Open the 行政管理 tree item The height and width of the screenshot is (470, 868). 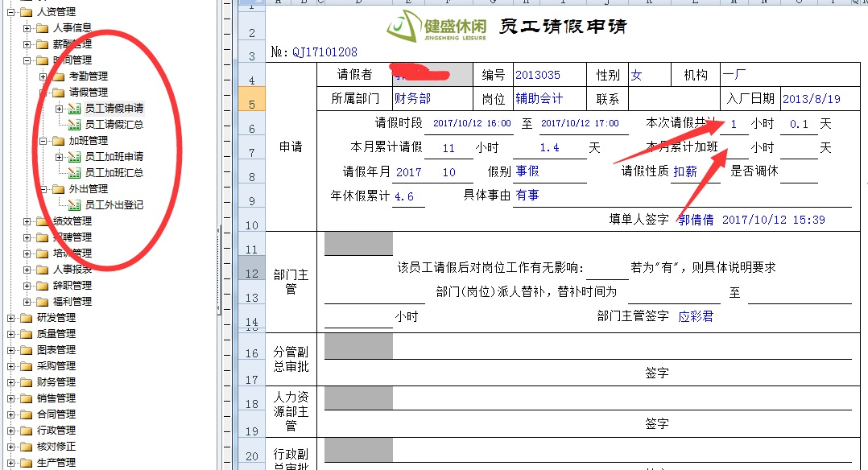[x=56, y=431]
